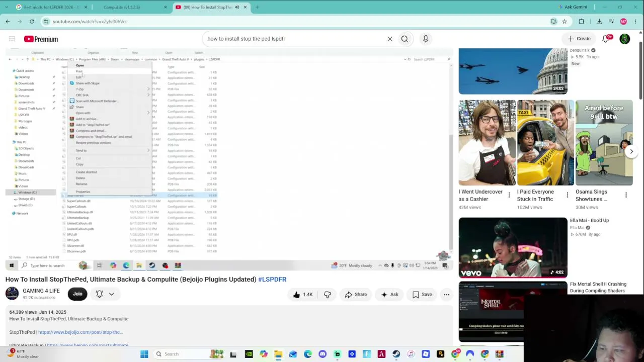This screenshot has height=362, width=644.
Task: Open more actions for the video
Action: pos(446,295)
